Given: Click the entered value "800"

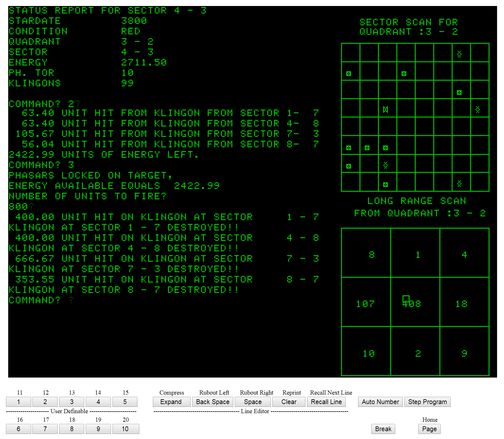Looking at the screenshot, I should [x=19, y=207].
